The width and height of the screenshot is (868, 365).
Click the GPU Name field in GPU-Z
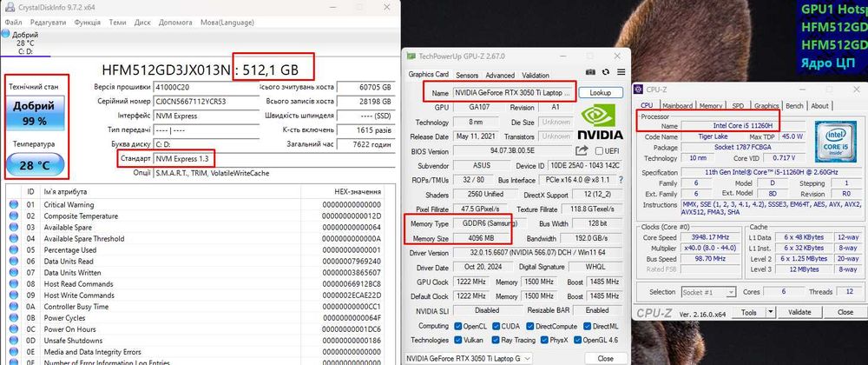514,92
